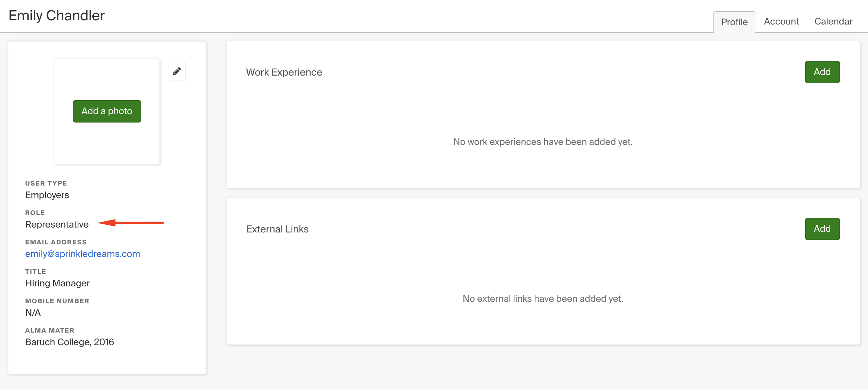Select the Representative role value

(57, 224)
